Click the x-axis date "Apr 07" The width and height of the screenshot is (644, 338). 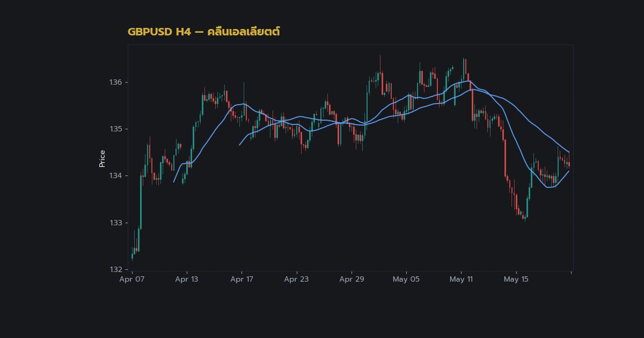point(132,280)
